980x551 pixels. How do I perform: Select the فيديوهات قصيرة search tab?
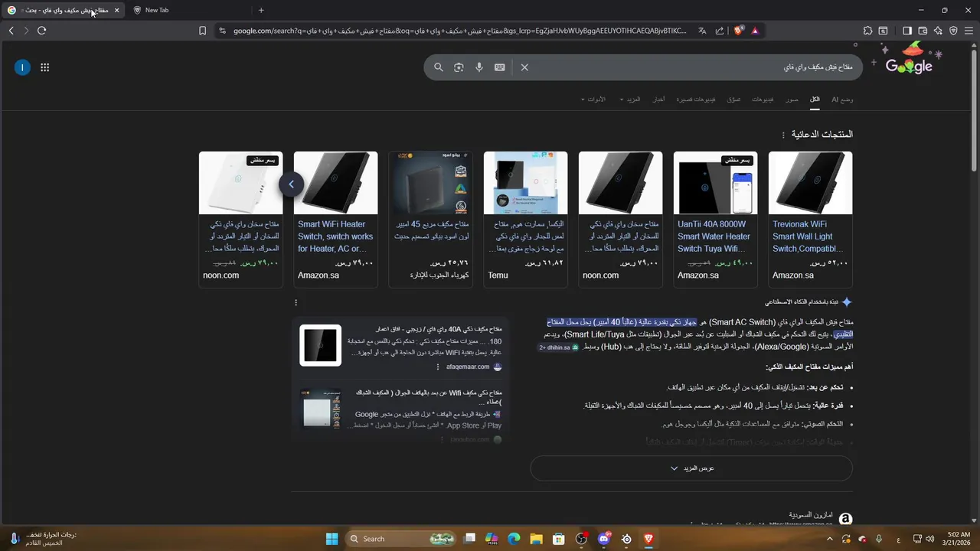(x=695, y=99)
